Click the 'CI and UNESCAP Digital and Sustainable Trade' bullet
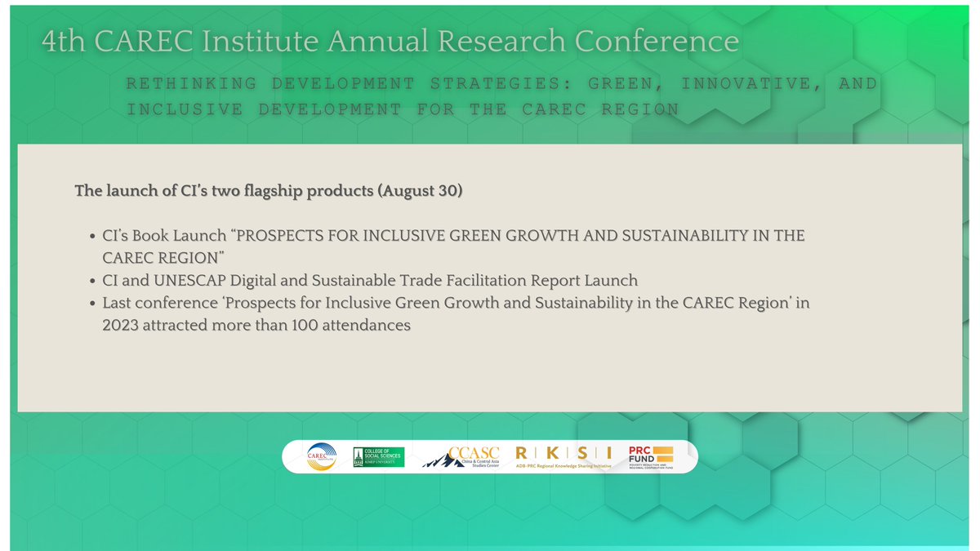The width and height of the screenshot is (980, 551). coord(370,280)
